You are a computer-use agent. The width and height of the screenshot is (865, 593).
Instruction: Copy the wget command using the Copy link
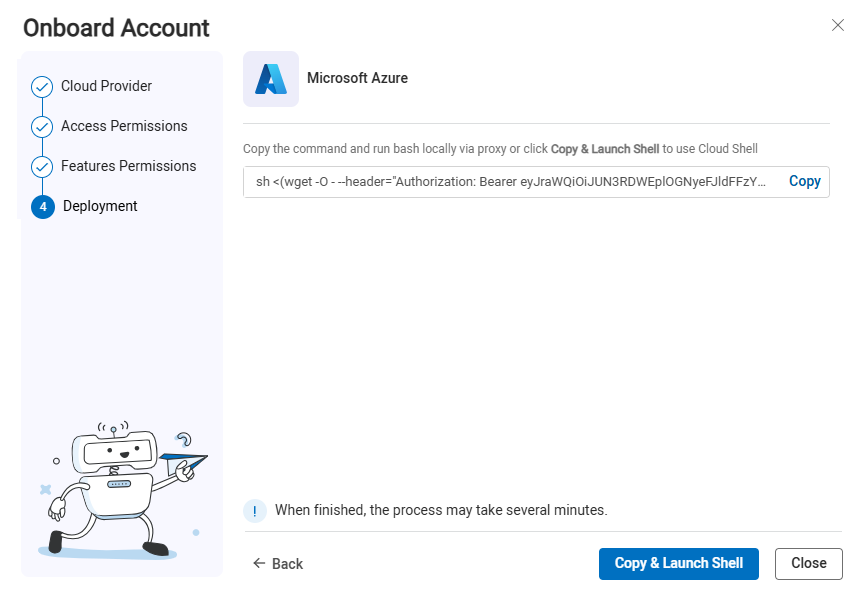(x=804, y=182)
